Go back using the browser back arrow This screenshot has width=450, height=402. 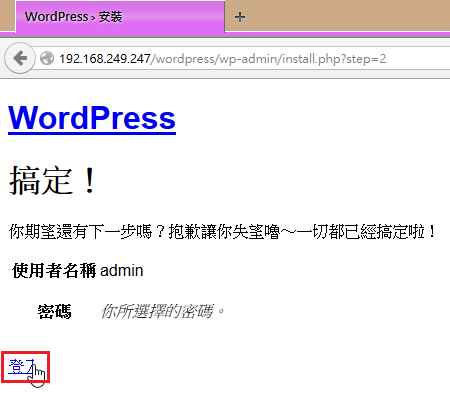[x=20, y=58]
